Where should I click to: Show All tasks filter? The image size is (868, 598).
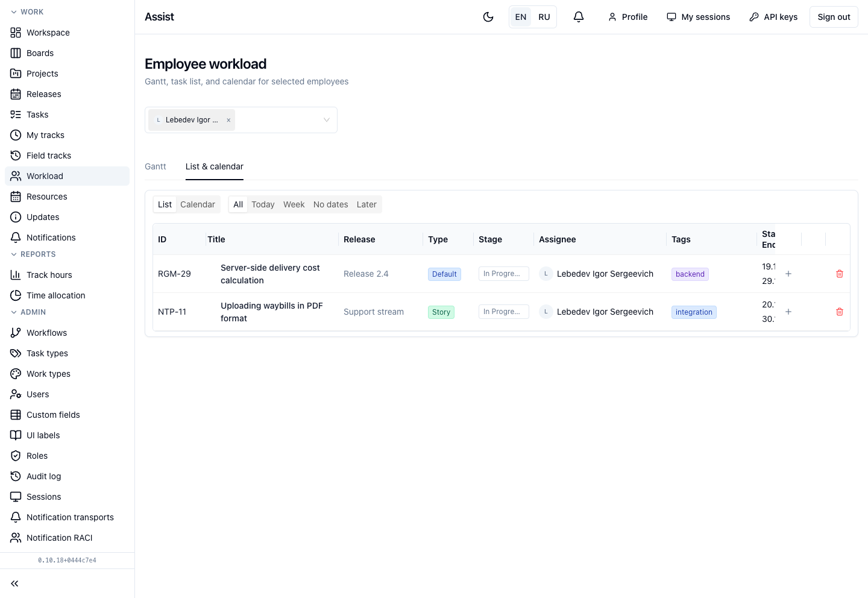pyautogui.click(x=238, y=204)
